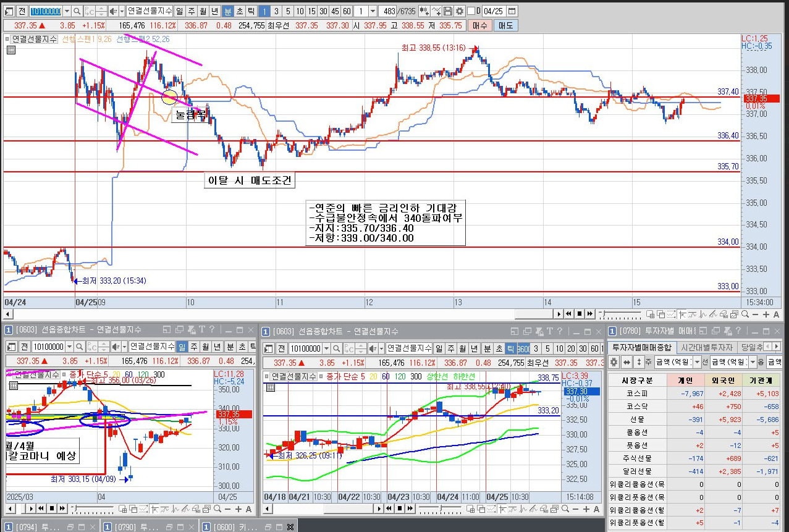This screenshot has width=789, height=532.
Task: Open the dropdown arrow next to interval value 1
Action: click(373, 11)
